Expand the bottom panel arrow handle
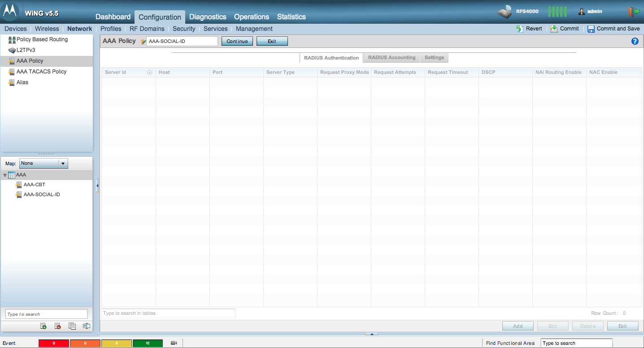This screenshot has height=348, width=644. coord(372,334)
